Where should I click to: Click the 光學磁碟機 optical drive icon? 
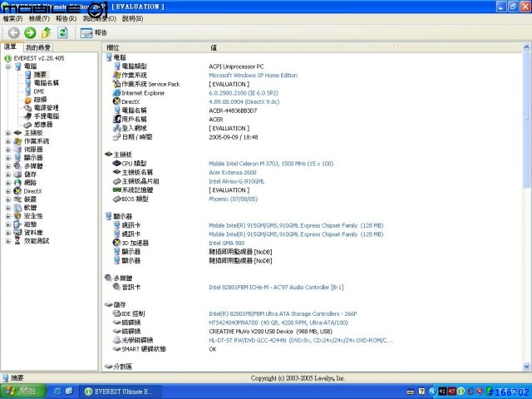click(116, 340)
